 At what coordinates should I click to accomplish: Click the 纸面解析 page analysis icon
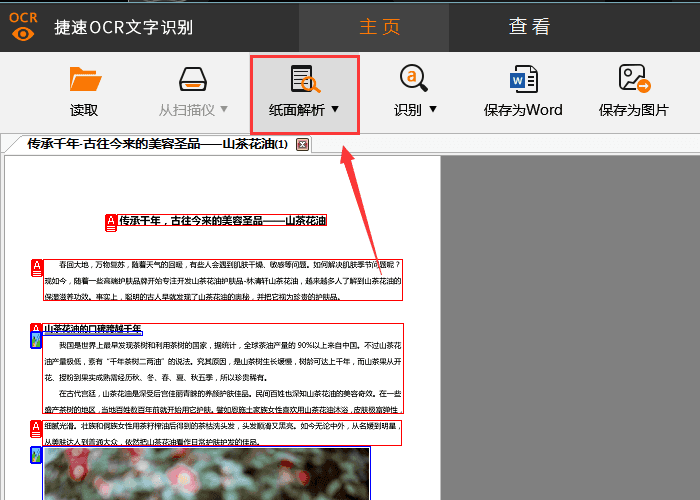(305, 79)
